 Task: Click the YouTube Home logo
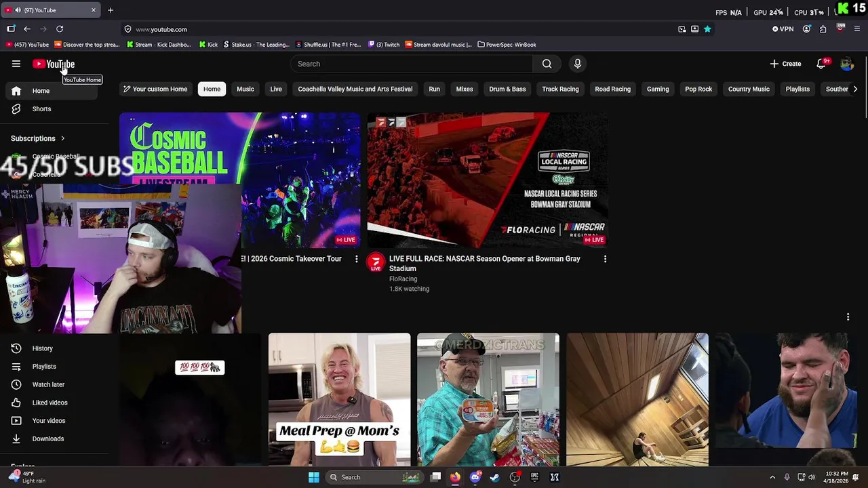click(54, 64)
